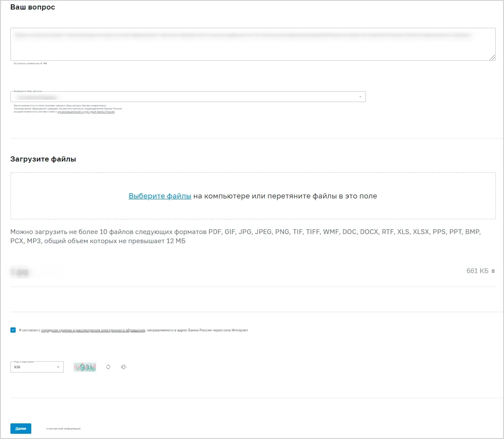Screen dimensions: 504x439
Task: Click the captcha image showing 936
Action: (x=85, y=367)
